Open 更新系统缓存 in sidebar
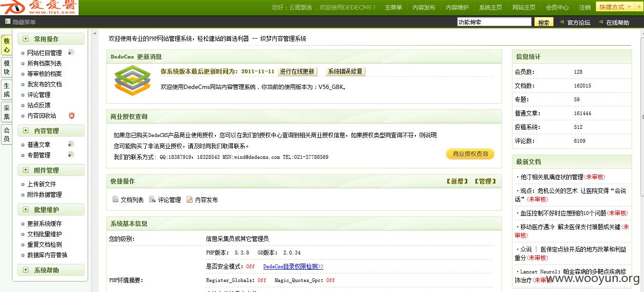The image size is (644, 292). pos(44,224)
